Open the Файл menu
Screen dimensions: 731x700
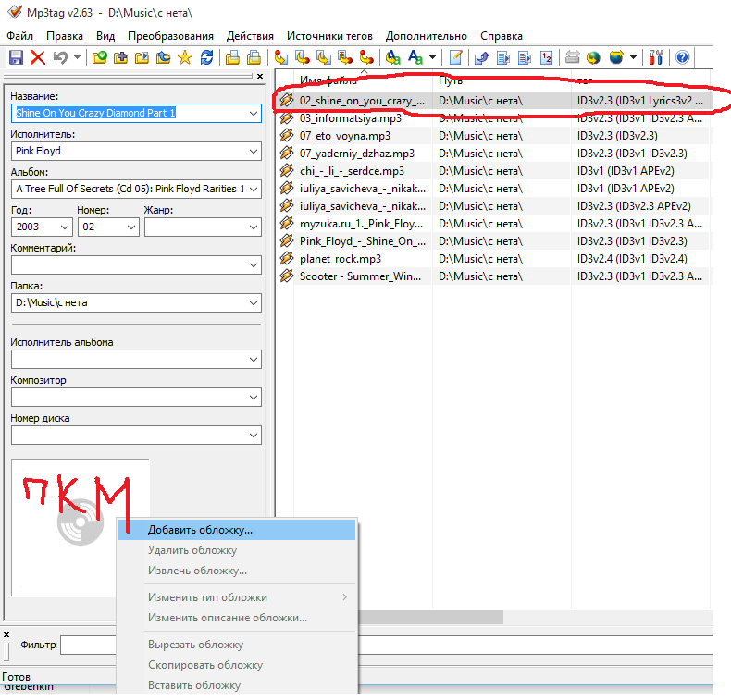(x=19, y=36)
